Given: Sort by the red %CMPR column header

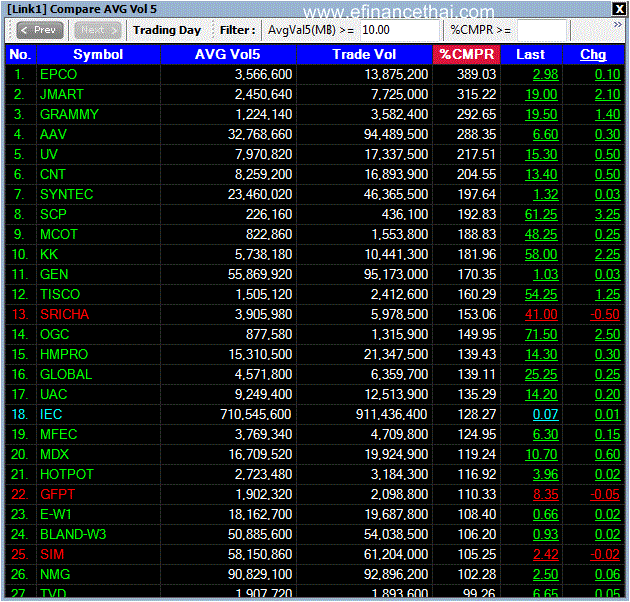Looking at the screenshot, I should 466,54.
